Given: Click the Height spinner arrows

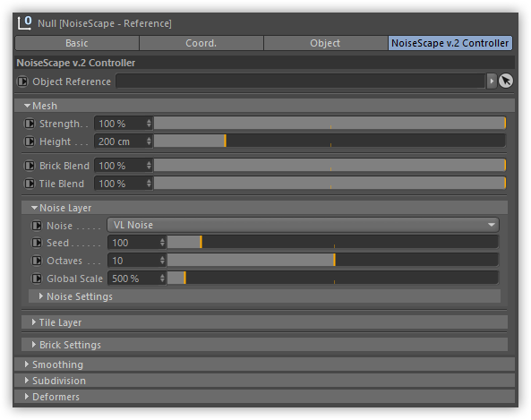Looking at the screenshot, I should (149, 141).
